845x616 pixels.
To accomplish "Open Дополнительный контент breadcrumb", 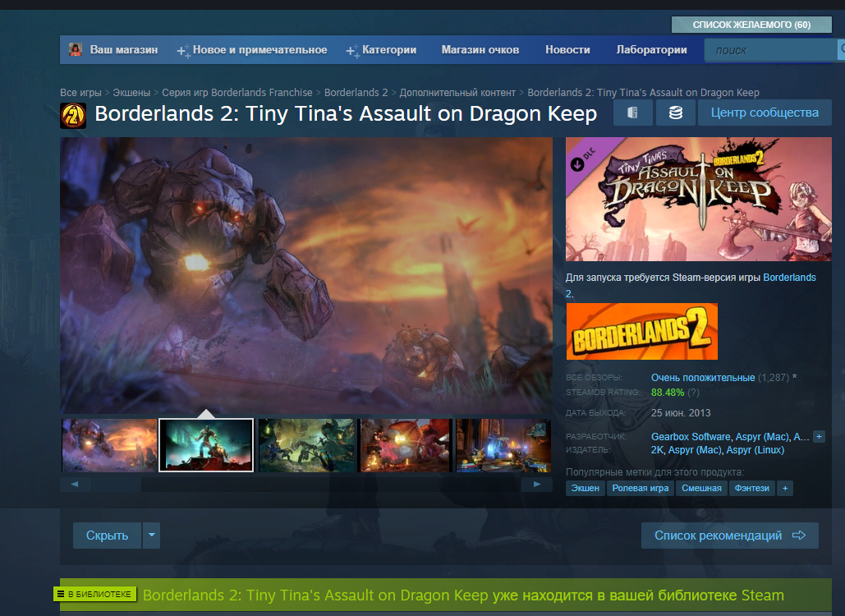I will click(457, 93).
